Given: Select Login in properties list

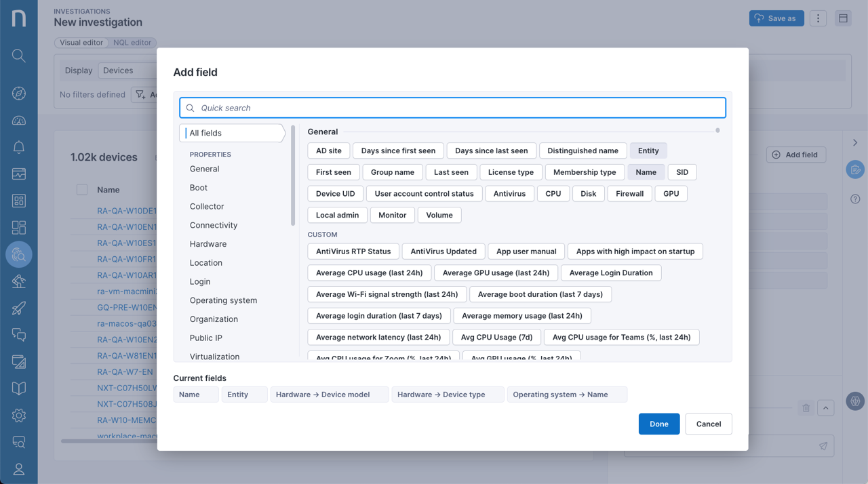Looking at the screenshot, I should (x=200, y=281).
